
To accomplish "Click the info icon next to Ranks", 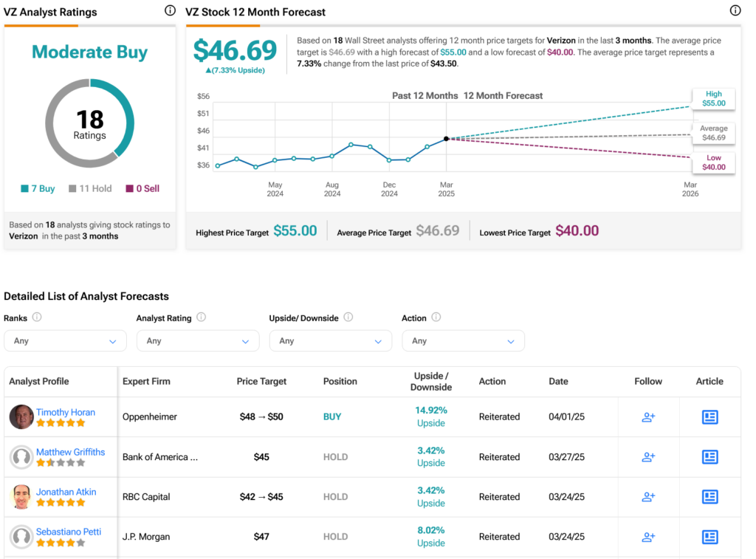I will click(x=37, y=318).
